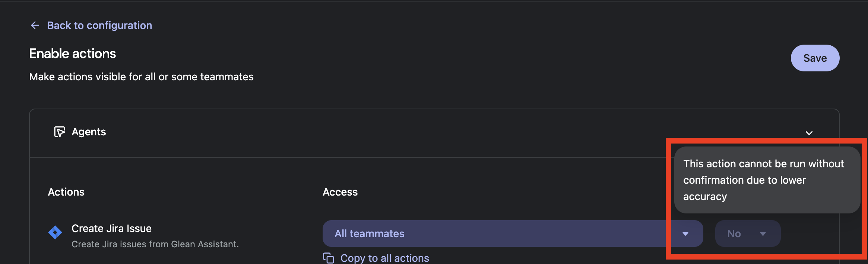
Task: Click the caret in the 'No' dropdown
Action: pos(763,234)
